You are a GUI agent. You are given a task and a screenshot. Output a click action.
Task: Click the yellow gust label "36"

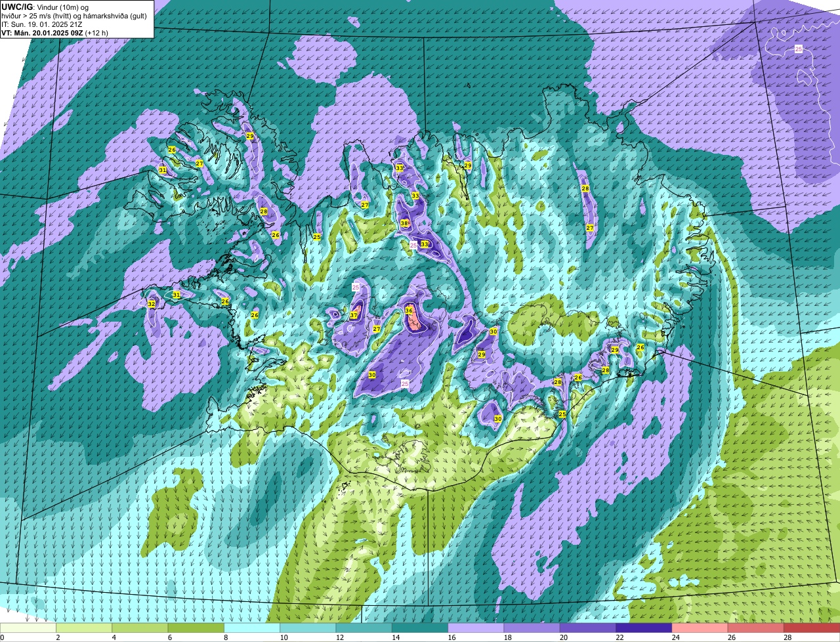pos(409,310)
